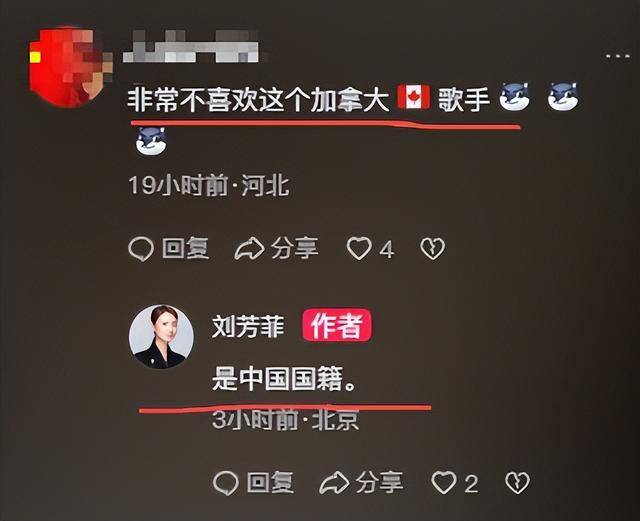This screenshot has width=640, height=521.
Task: Like the comment with 4 likes
Action: point(359,248)
